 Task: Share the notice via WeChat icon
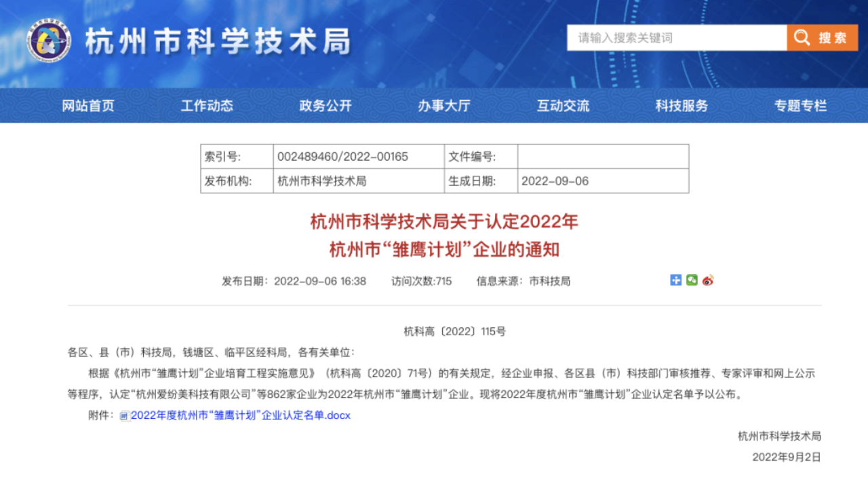click(692, 280)
